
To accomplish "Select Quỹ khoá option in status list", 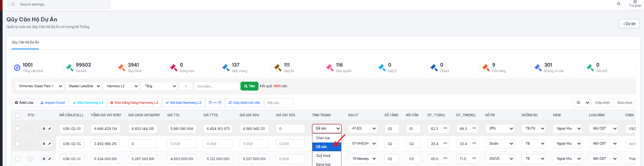I will 327,155.
